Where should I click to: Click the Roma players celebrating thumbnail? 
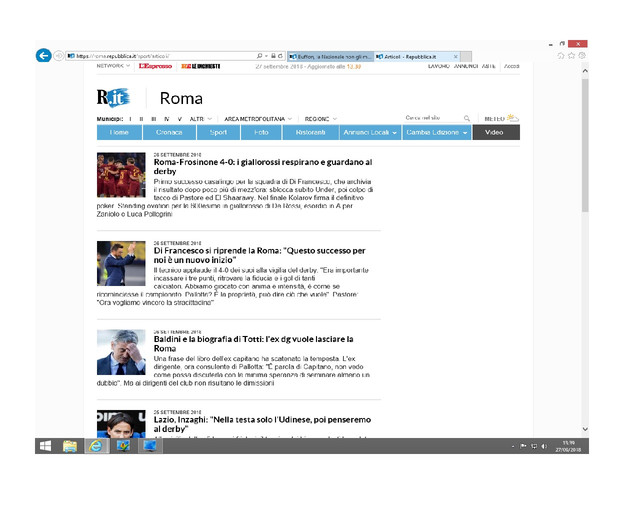point(121,175)
